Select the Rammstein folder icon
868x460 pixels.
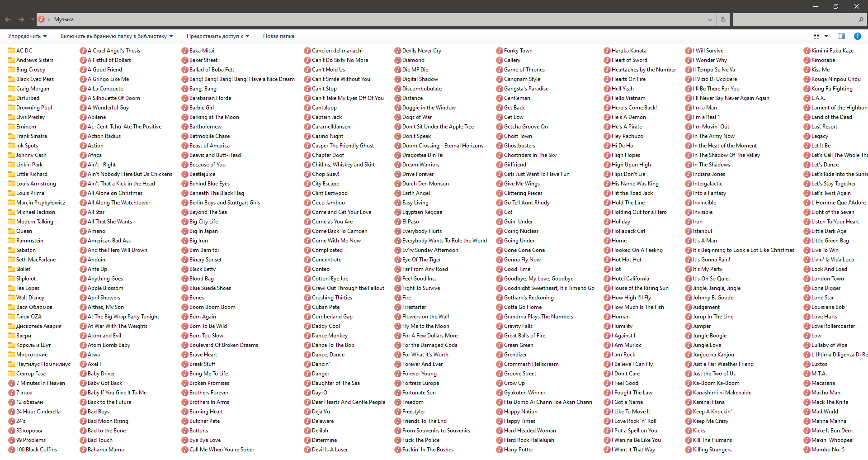pos(12,241)
